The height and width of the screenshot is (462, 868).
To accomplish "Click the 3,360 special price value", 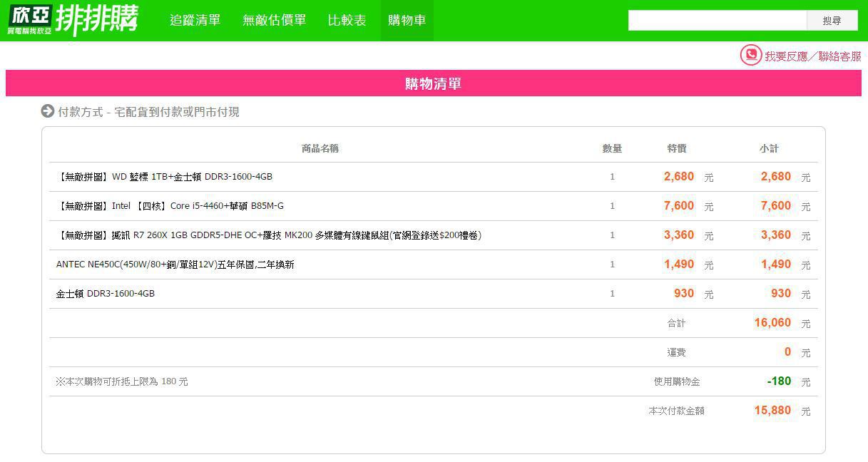I will 679,235.
